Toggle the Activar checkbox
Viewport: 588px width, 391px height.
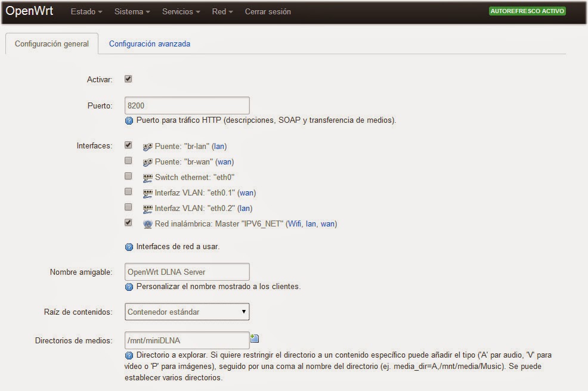click(128, 79)
